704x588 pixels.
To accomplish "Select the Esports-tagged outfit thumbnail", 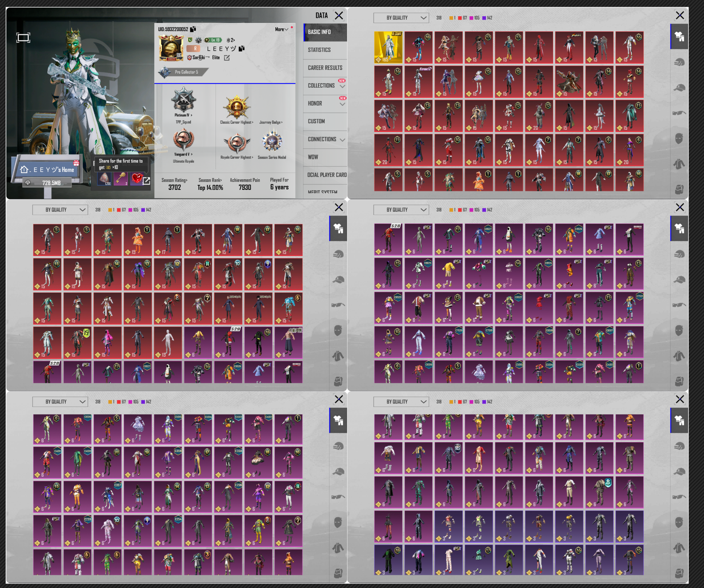I will pos(419,82).
